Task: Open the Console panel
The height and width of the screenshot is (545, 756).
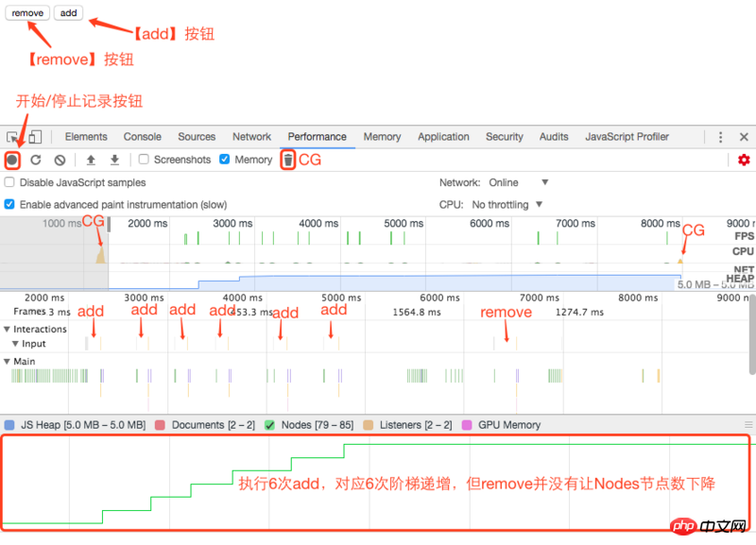Action: (x=142, y=136)
